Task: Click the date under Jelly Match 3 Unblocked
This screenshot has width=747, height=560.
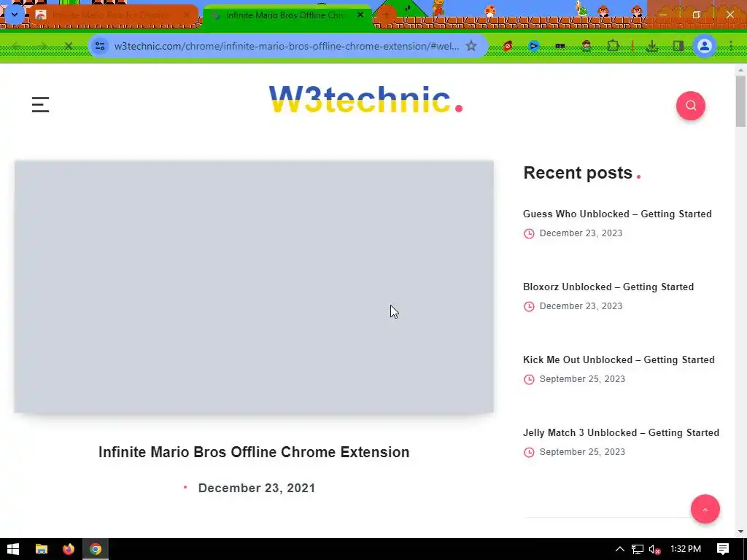Action: pos(582,452)
